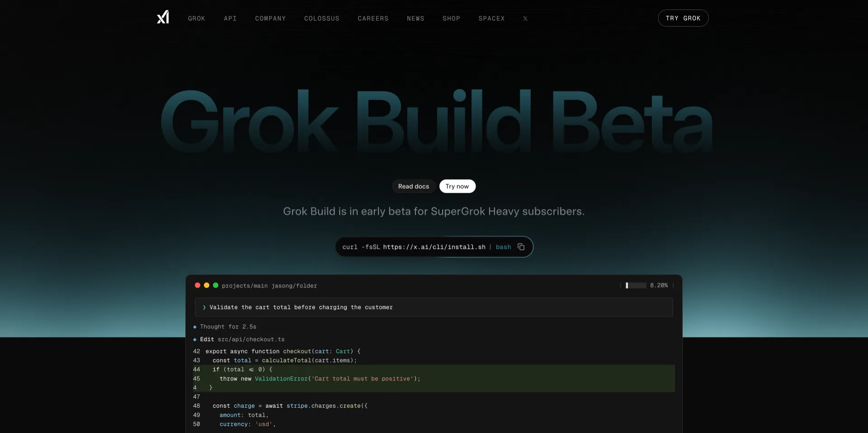This screenshot has height=433, width=868.
Task: Click the Grok Build Beta headline
Action: coord(437,121)
